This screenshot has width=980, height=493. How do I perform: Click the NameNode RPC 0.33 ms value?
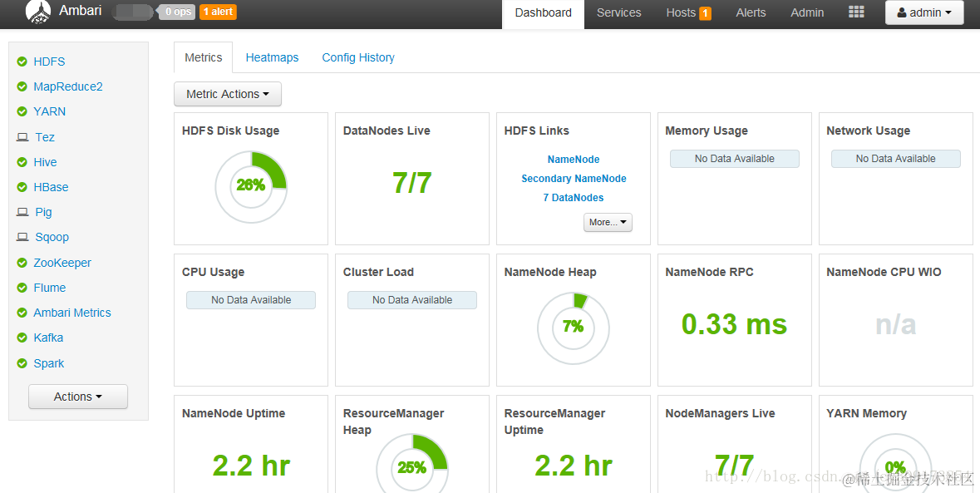click(734, 324)
